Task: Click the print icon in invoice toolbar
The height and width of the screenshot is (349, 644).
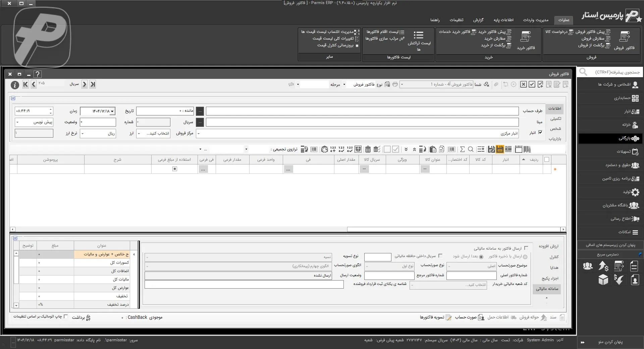Action: (x=395, y=85)
